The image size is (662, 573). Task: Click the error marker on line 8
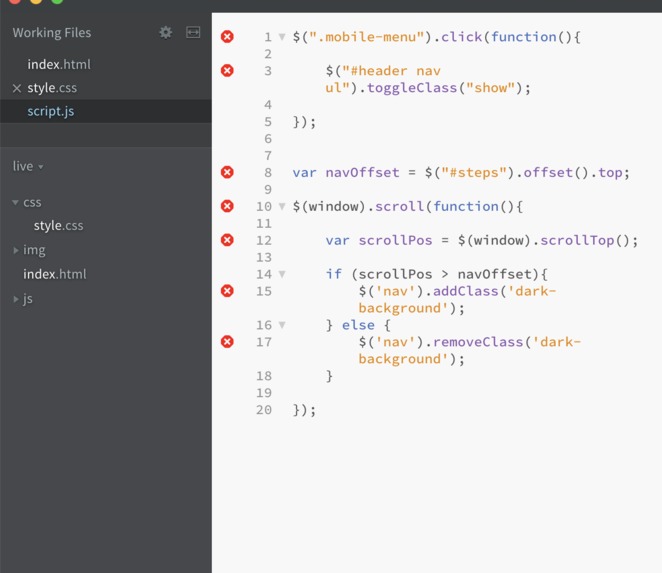tap(227, 172)
